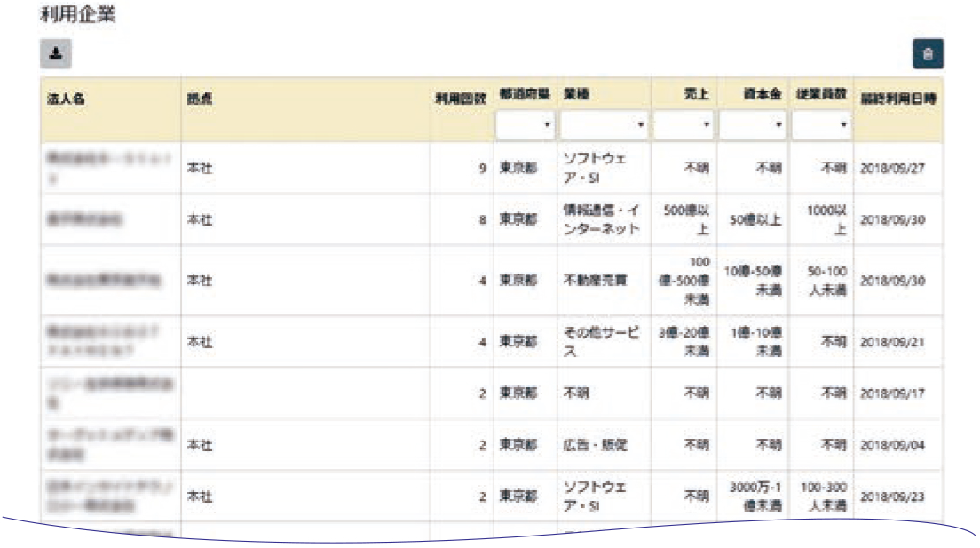980x548 pixels.
Task: Click the 法人名 column header
Action: coord(65,99)
